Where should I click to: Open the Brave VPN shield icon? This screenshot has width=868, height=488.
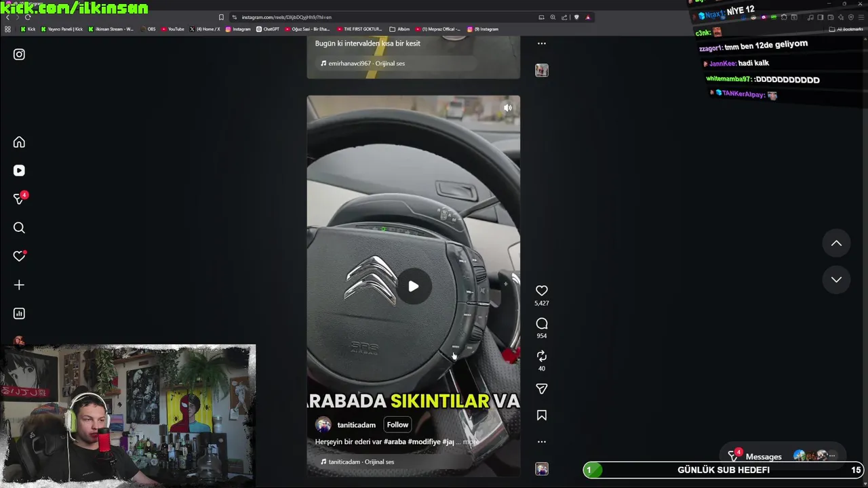pos(851,17)
